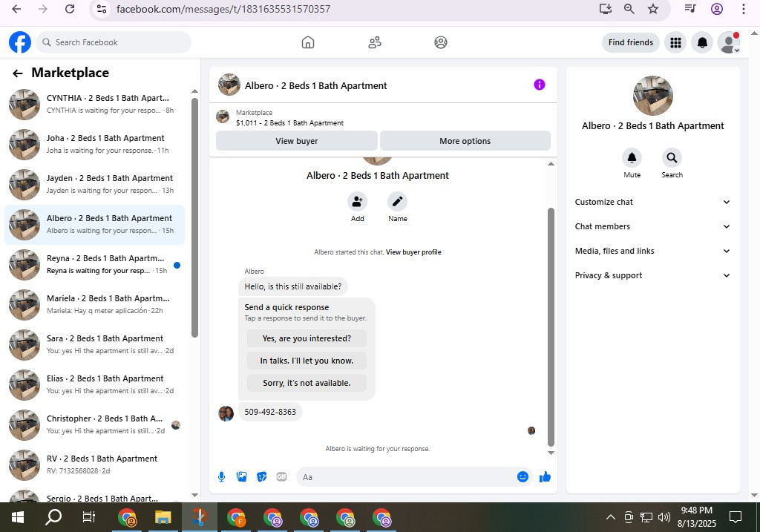The width and height of the screenshot is (760, 532).
Task: Open the Menu grid icon
Action: pyautogui.click(x=675, y=42)
